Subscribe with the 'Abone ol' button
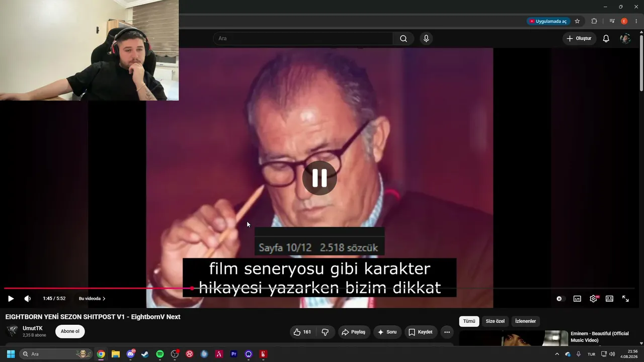The width and height of the screenshot is (644, 362). 70,331
